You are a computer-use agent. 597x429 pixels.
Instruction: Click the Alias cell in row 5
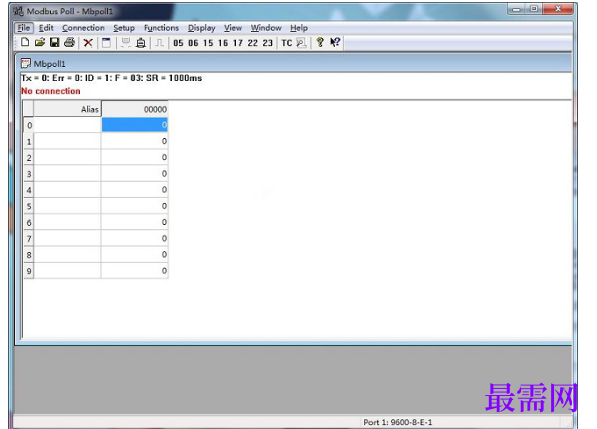(x=67, y=206)
